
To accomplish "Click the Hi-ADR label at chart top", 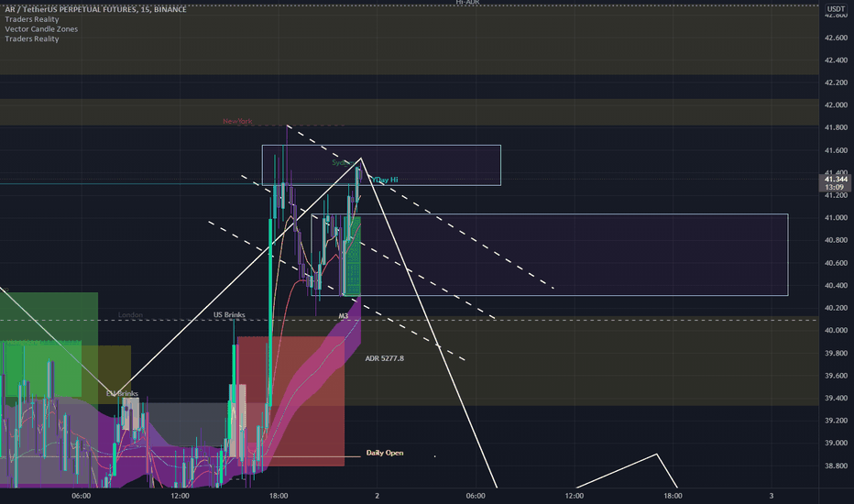I will point(468,3).
